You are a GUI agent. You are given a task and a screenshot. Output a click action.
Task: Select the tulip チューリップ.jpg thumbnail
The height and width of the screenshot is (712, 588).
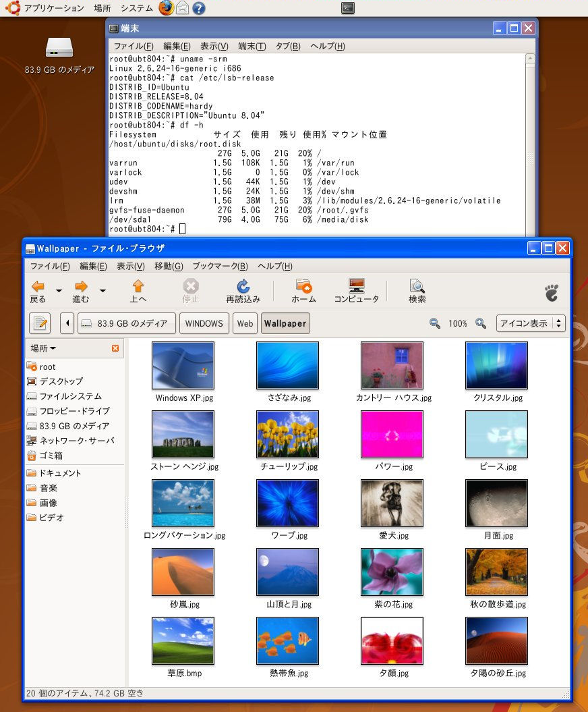(x=288, y=434)
